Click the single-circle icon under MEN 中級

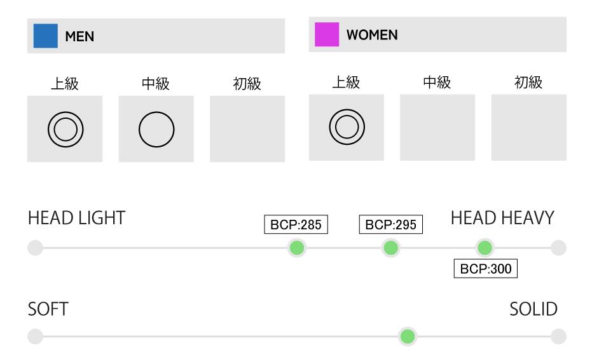pos(156,129)
